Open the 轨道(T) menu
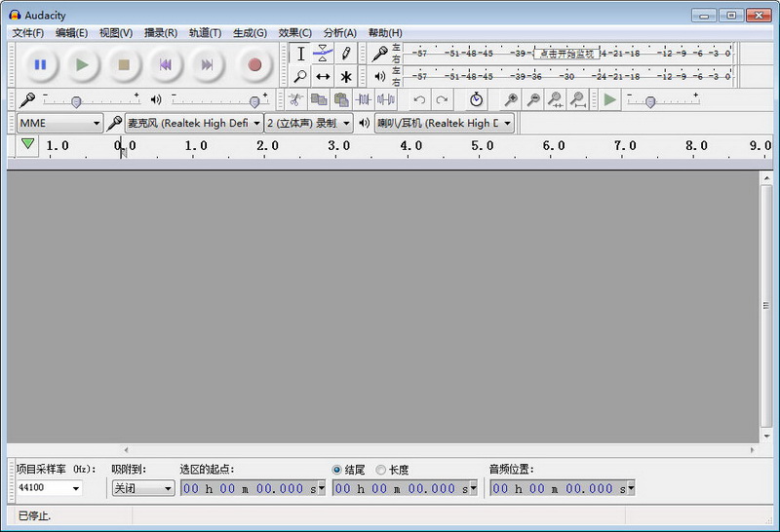The image size is (780, 532). 205,33
